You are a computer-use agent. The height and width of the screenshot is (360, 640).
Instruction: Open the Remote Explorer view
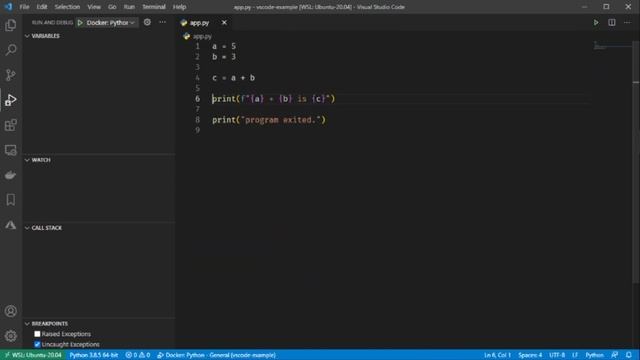[x=11, y=150]
